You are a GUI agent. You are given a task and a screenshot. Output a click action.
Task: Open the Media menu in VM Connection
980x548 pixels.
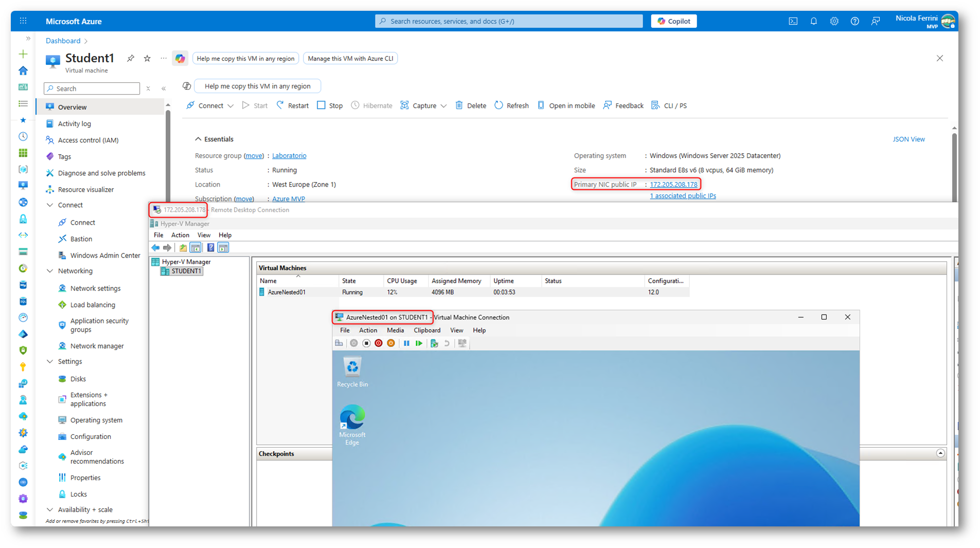[x=395, y=330]
